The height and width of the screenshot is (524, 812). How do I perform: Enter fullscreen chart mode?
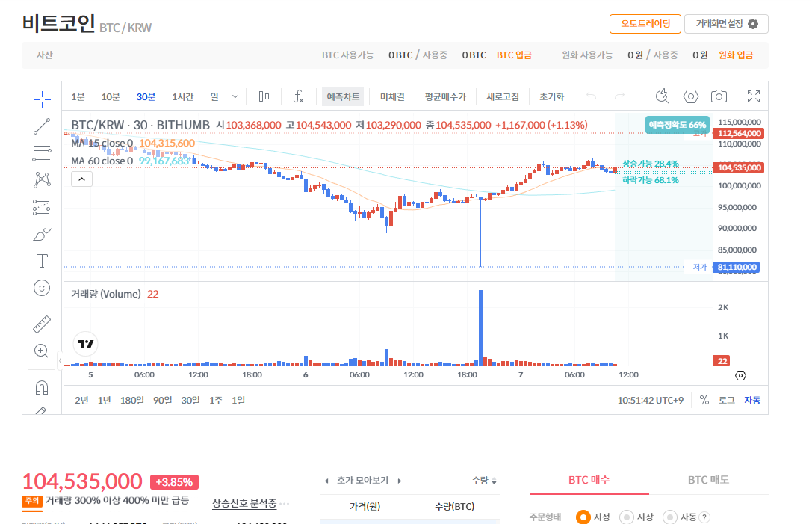(x=754, y=96)
